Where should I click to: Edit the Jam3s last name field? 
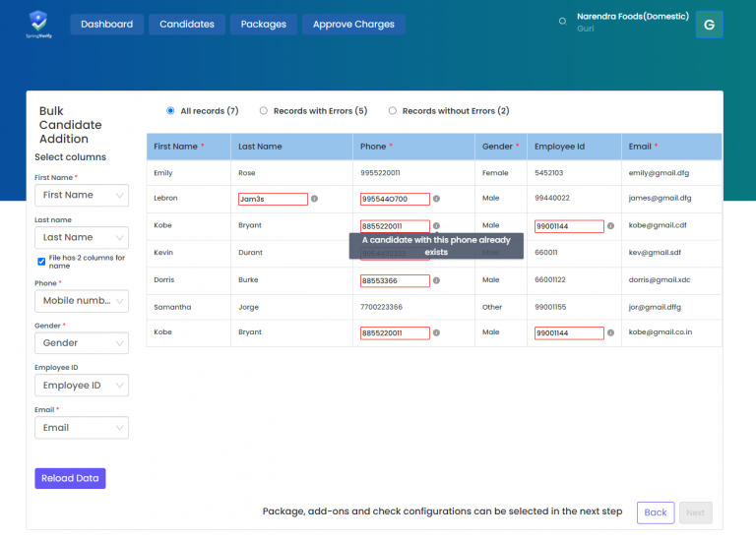[273, 199]
